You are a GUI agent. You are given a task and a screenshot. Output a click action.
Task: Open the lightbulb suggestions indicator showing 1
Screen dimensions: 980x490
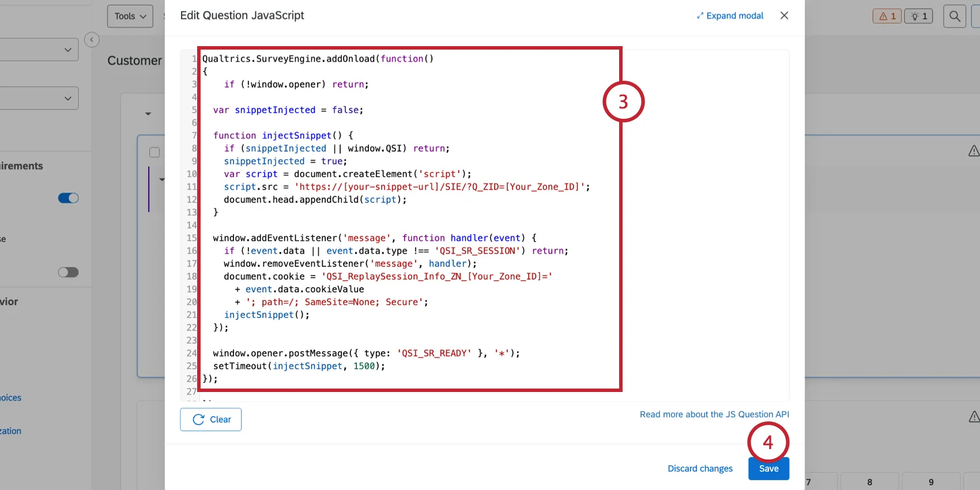coord(919,16)
